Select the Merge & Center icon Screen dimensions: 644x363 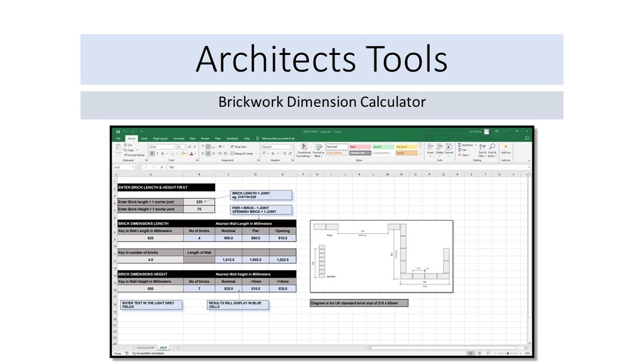[241, 153]
